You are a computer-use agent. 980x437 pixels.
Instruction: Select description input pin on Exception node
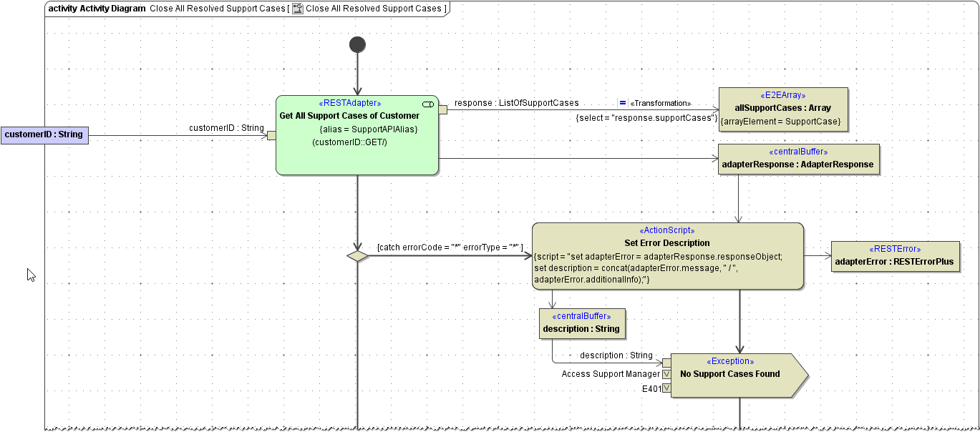coord(666,363)
